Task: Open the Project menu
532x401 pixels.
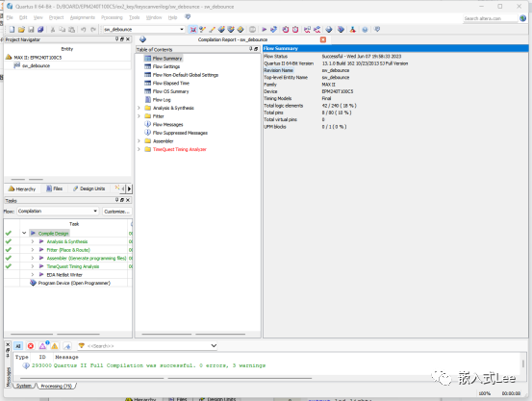Action: [56, 17]
